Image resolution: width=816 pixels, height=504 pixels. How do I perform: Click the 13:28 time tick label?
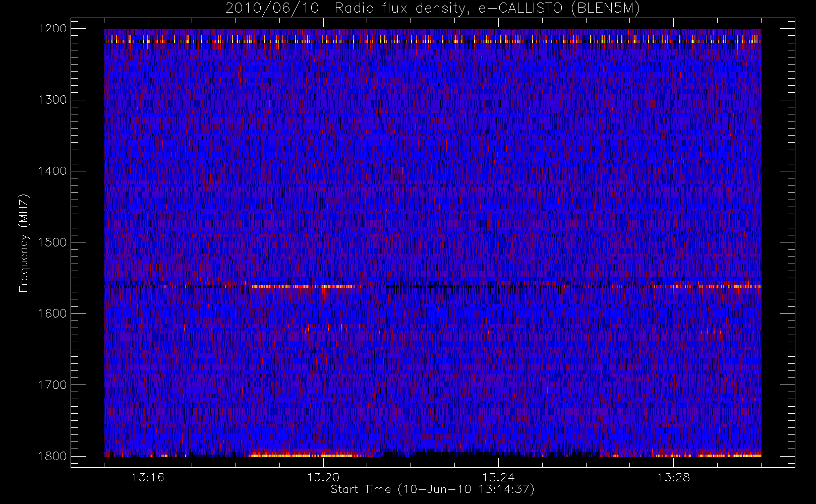click(673, 477)
